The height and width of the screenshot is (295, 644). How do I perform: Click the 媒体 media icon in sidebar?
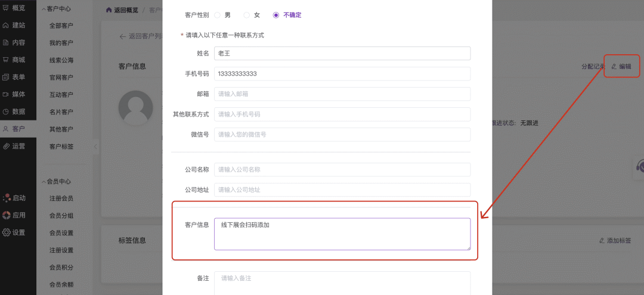click(x=6, y=94)
